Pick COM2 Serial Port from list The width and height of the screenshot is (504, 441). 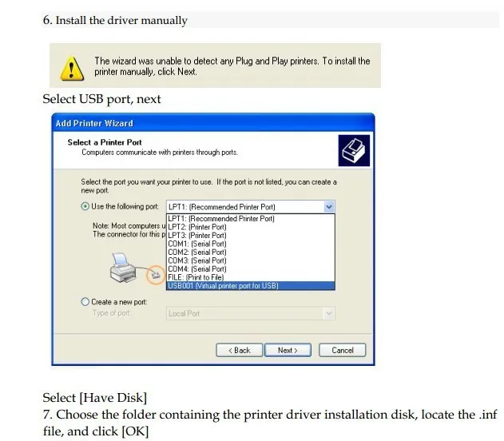[x=251, y=252]
